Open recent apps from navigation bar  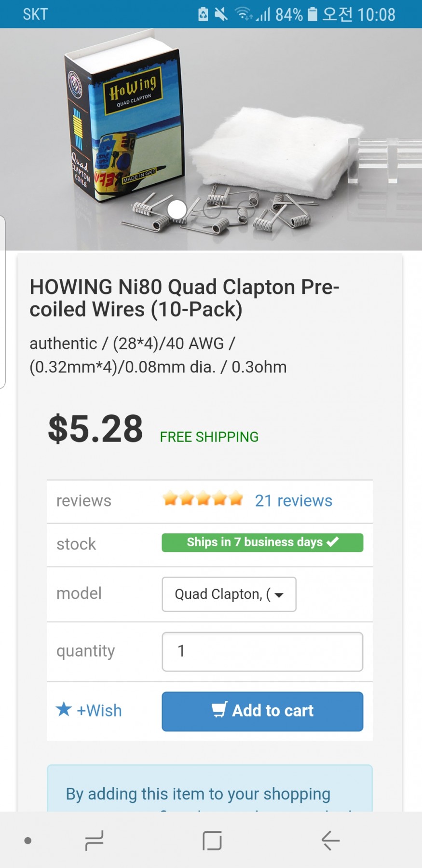[94, 840]
